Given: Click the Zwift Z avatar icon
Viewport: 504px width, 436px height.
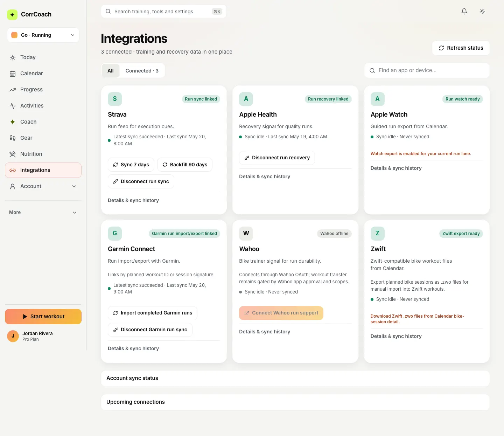Looking at the screenshot, I should point(378,234).
